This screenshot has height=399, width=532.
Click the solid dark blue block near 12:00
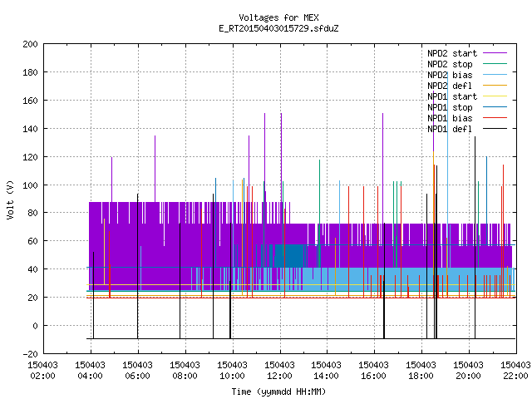[288, 255]
